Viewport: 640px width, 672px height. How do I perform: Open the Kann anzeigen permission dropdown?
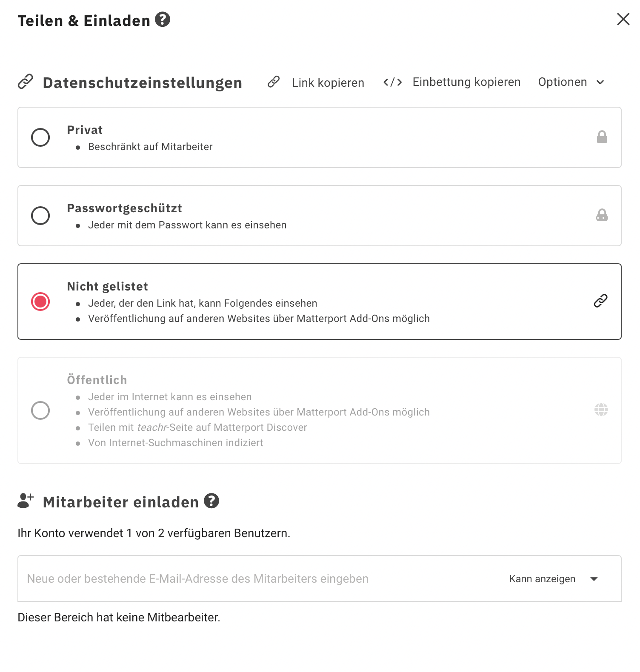pyautogui.click(x=553, y=579)
